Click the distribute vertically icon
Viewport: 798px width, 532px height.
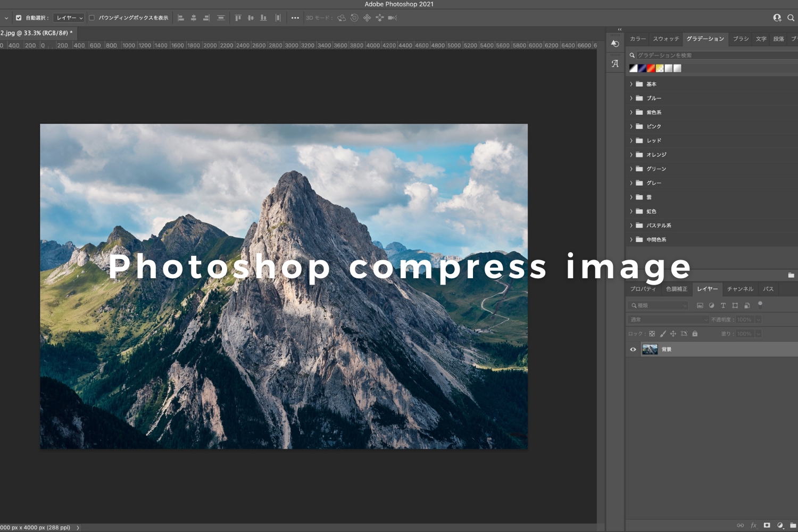(221, 18)
